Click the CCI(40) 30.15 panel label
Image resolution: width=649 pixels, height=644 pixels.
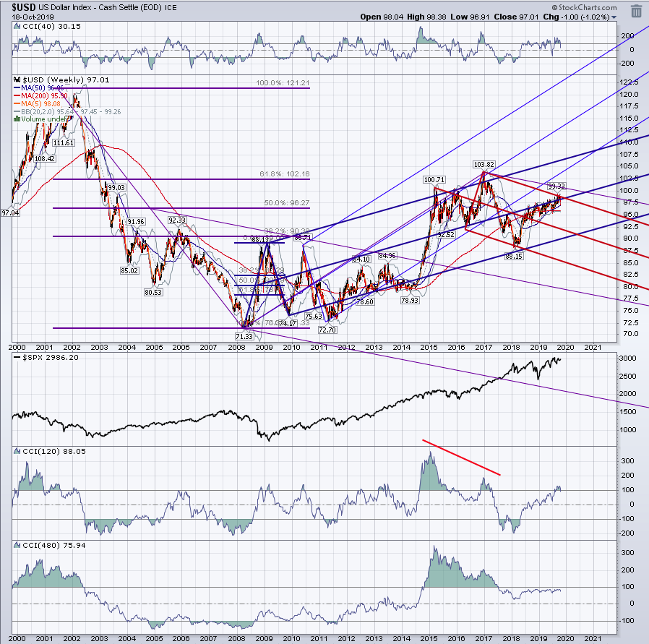tap(52, 26)
